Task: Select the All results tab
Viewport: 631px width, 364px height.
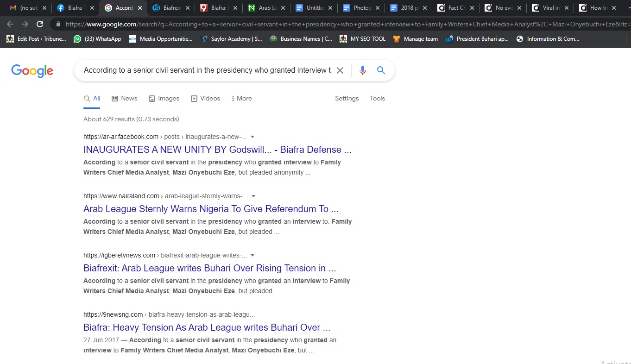Action: [x=92, y=99]
